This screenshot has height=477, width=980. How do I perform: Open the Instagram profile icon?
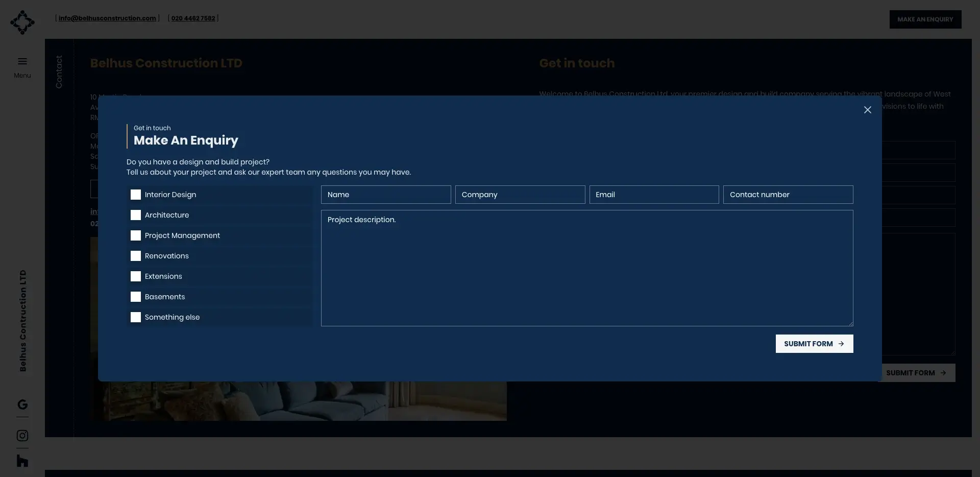[22, 436]
